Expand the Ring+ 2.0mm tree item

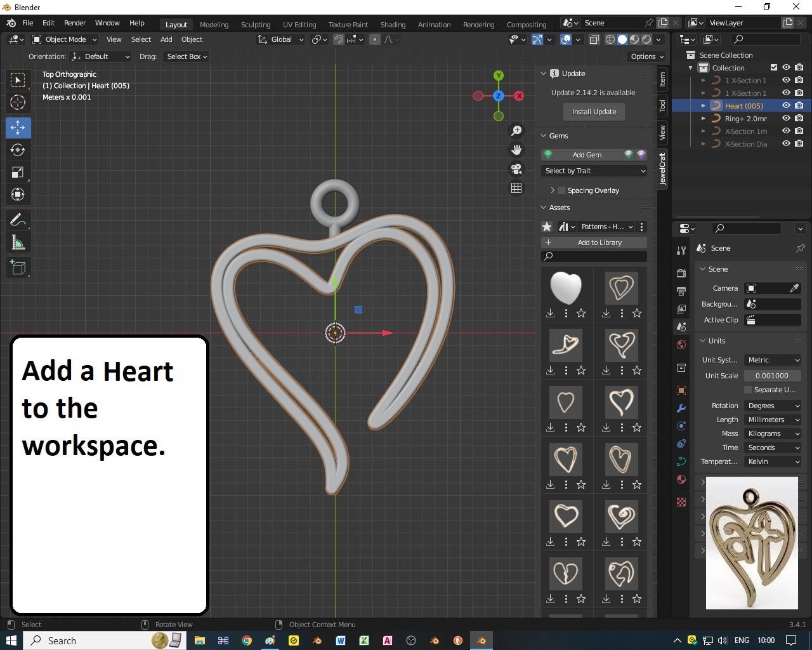pos(703,119)
